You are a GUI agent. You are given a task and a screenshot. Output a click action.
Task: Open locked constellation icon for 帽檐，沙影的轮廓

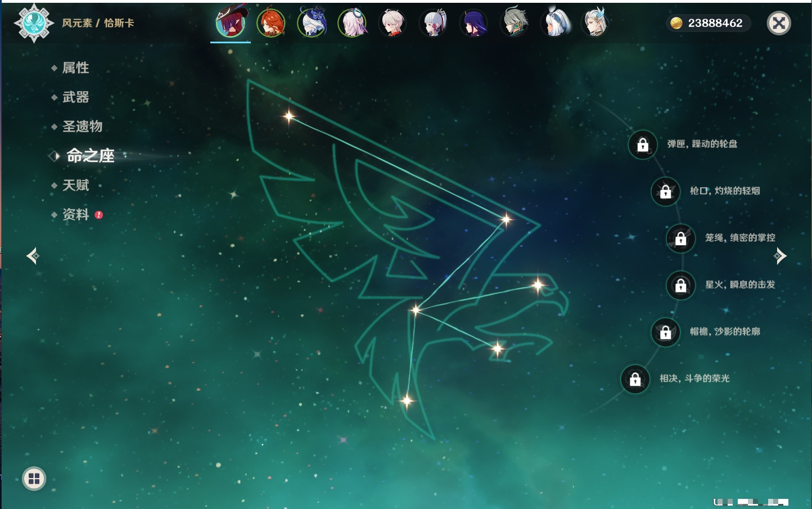(666, 332)
